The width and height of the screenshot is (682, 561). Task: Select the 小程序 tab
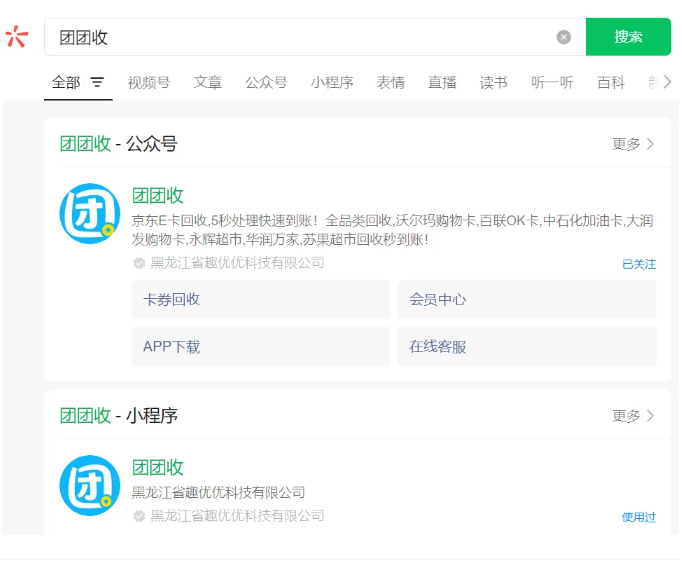tap(332, 83)
